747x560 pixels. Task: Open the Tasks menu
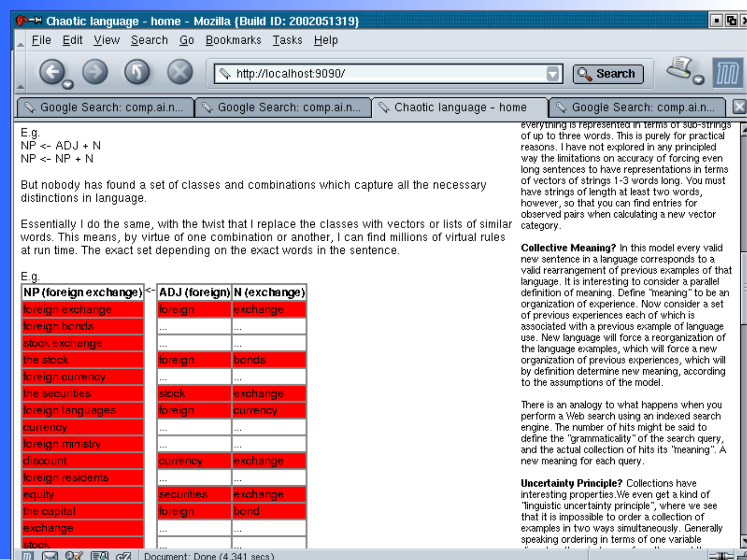pyautogui.click(x=287, y=40)
